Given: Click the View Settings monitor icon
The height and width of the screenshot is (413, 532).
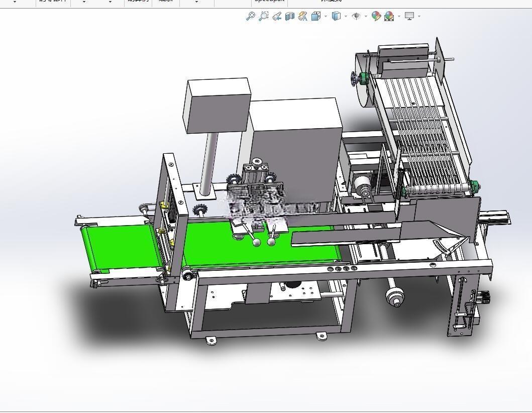Looking at the screenshot, I should click(409, 16).
